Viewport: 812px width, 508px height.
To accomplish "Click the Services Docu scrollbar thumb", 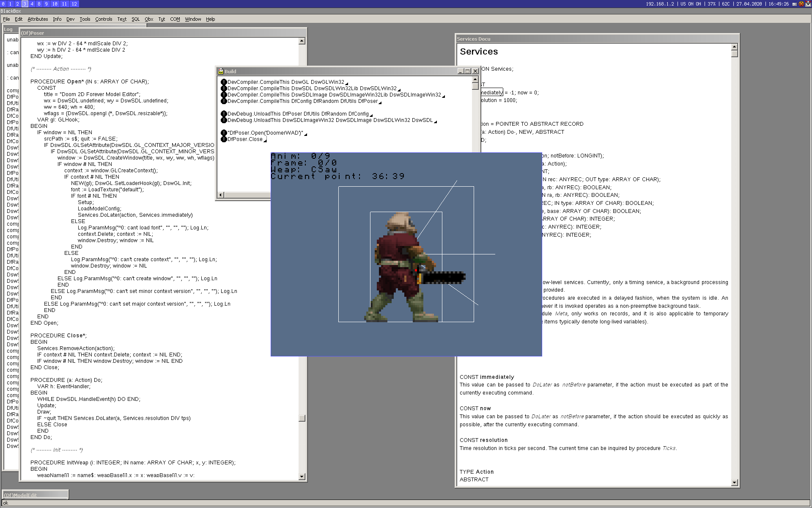I will 734,54.
